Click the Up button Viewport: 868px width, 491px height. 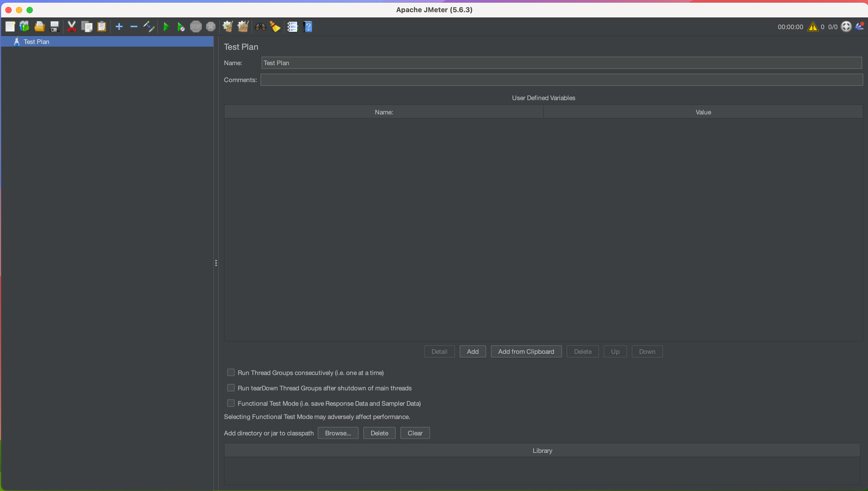click(615, 351)
